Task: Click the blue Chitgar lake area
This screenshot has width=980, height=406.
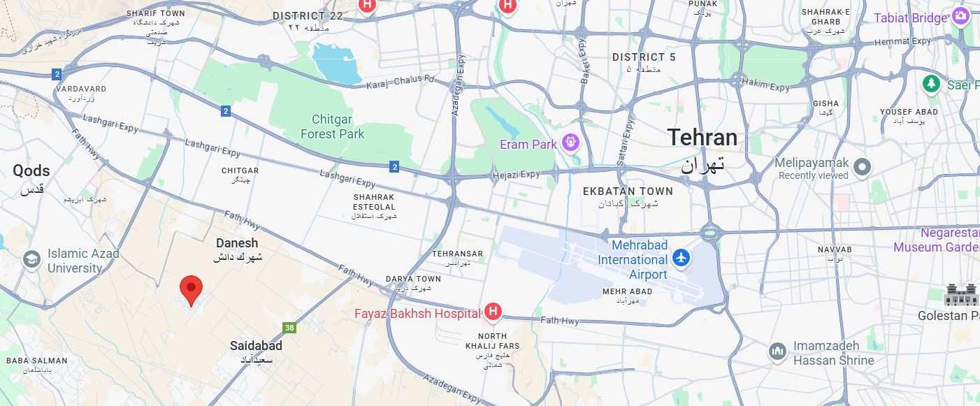Action: click(336, 61)
